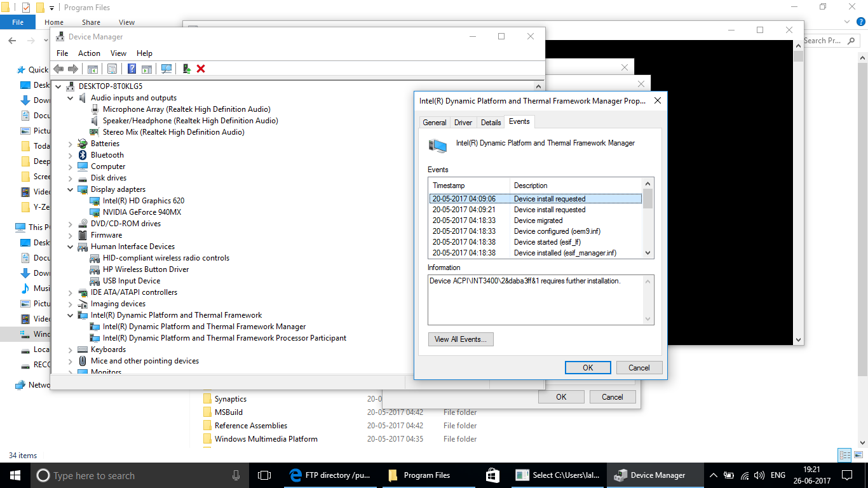Viewport: 868px width, 488px height.
Task: Select the Device started (esif_lf) event
Action: (x=536, y=242)
